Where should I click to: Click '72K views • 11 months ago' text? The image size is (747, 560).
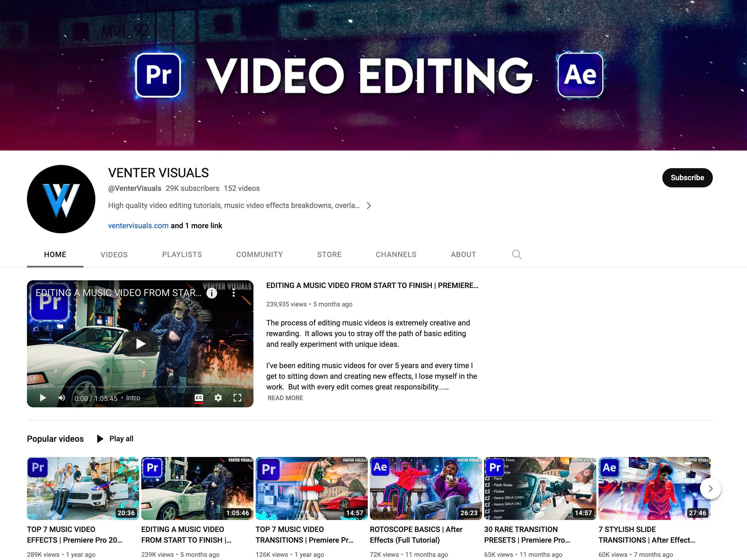tap(409, 555)
